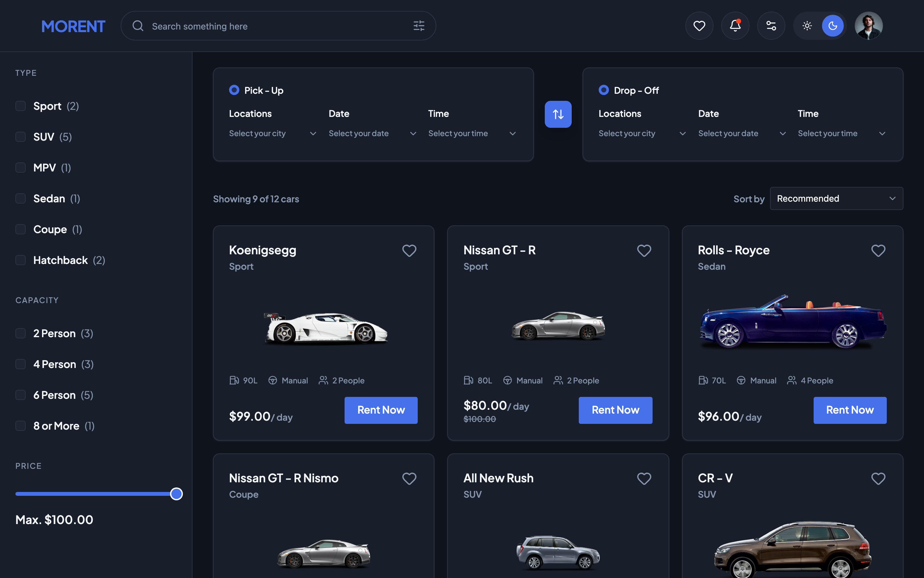Click the 'Max. $100.00' price text
The height and width of the screenshot is (578, 924).
pyautogui.click(x=54, y=520)
